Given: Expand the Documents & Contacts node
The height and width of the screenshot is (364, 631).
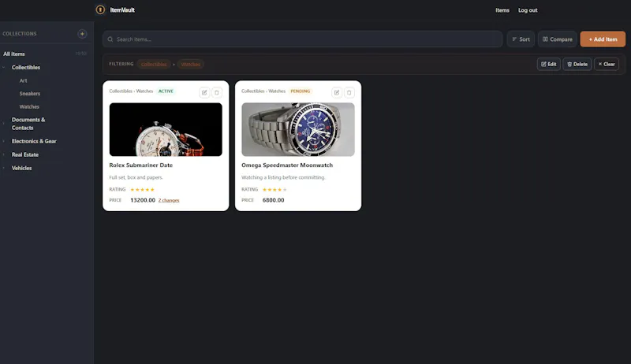Looking at the screenshot, I should click(4, 124).
